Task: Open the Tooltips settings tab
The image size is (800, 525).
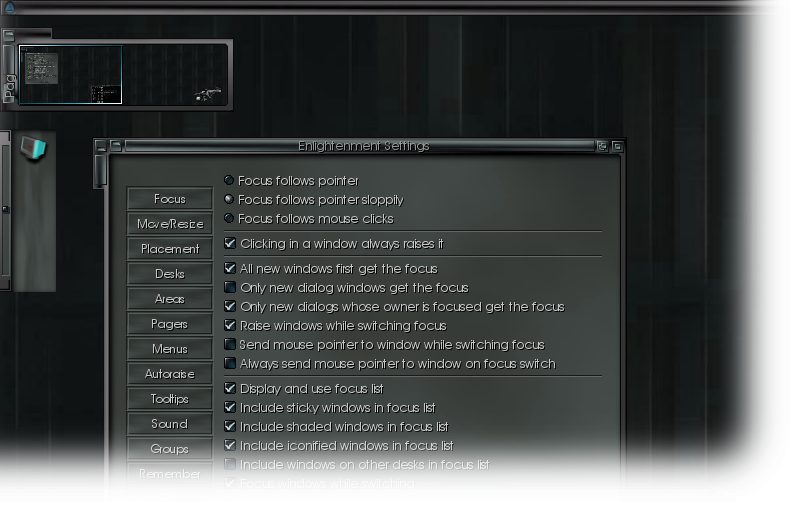Action: [x=169, y=398]
